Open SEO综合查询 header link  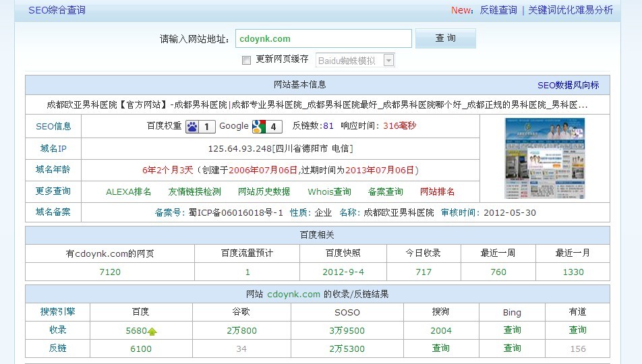click(x=57, y=10)
